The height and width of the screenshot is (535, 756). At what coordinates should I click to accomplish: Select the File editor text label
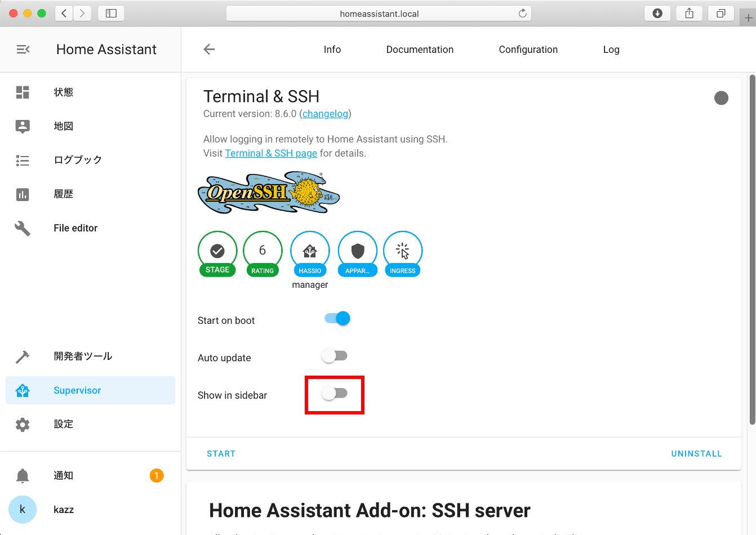pyautogui.click(x=75, y=228)
